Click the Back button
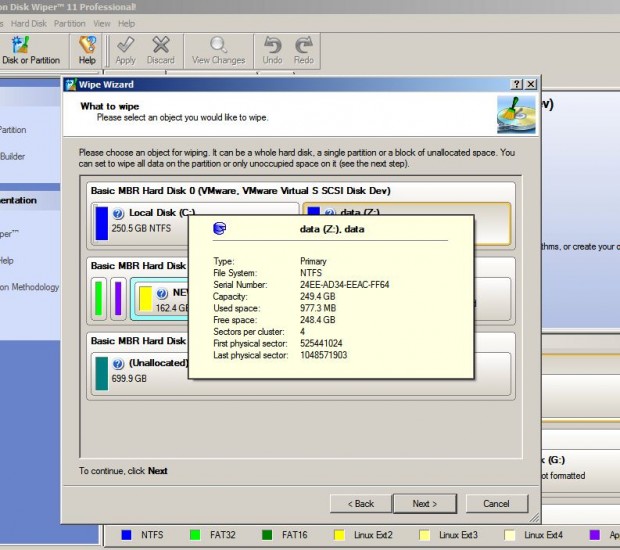The height and width of the screenshot is (550, 620). point(361,503)
